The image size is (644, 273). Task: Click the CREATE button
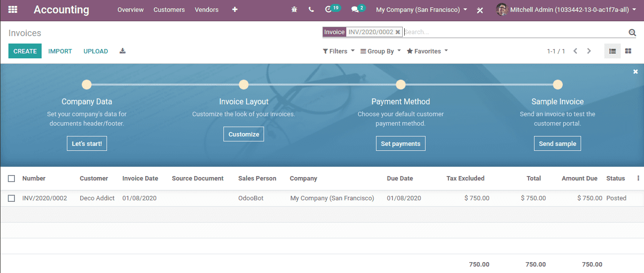pos(25,51)
